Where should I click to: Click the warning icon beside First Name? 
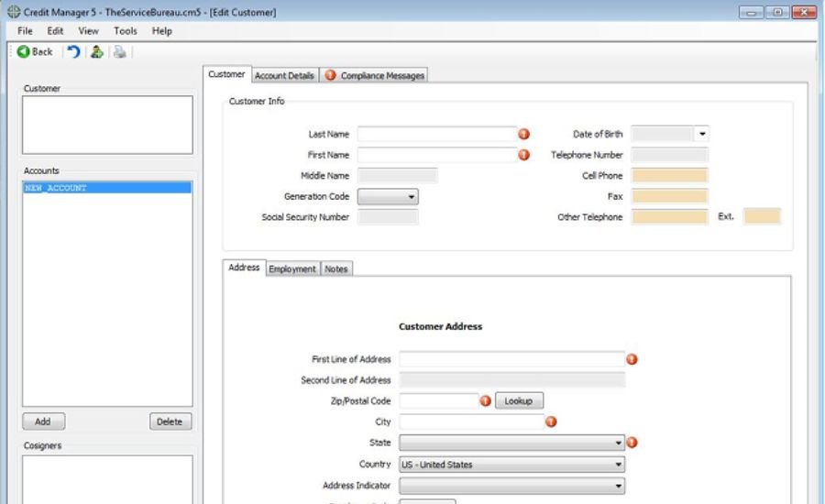pos(523,155)
